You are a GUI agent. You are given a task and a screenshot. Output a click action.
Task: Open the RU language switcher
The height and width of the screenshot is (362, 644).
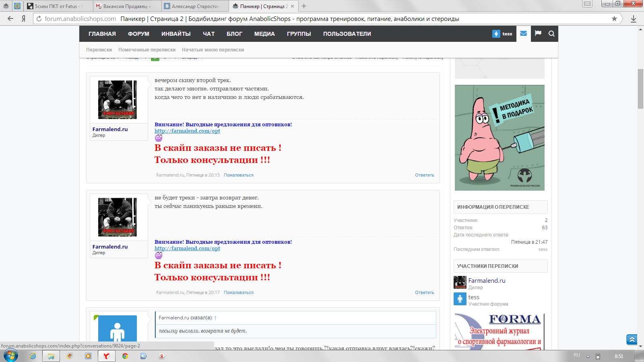point(576,356)
